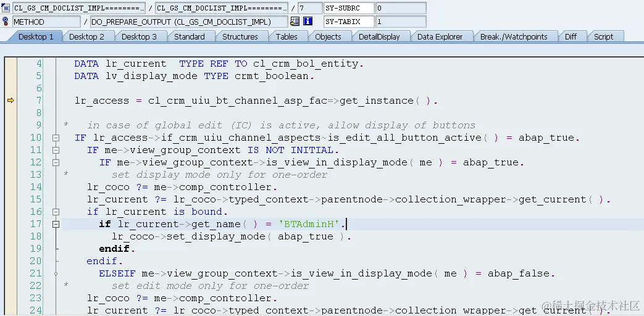Open the Data Explorer tab

click(x=440, y=37)
